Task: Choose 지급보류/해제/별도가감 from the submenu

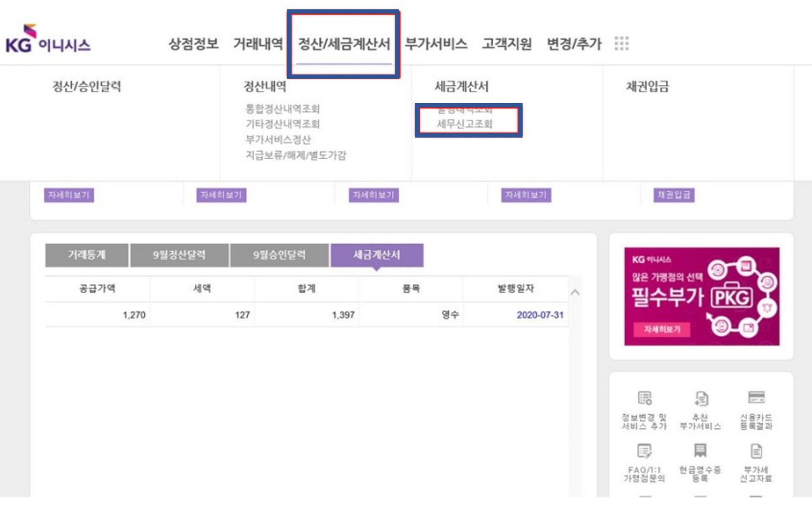Action: [x=296, y=155]
